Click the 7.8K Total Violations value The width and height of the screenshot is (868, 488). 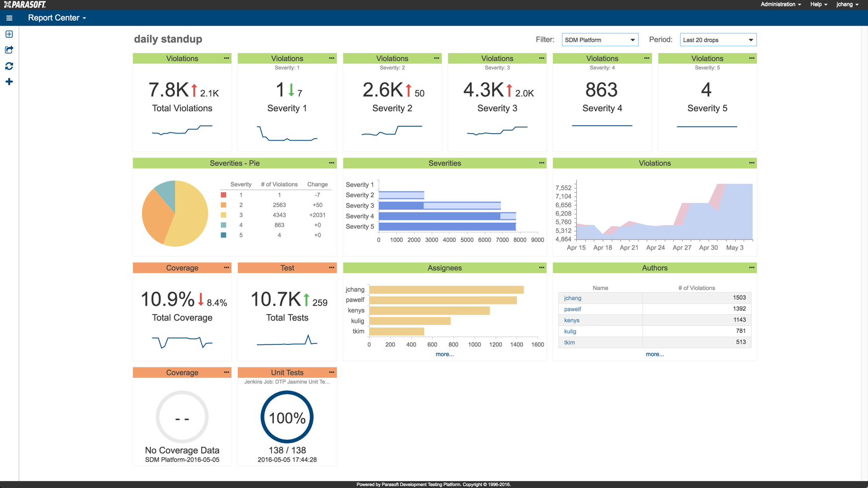pyautogui.click(x=169, y=90)
